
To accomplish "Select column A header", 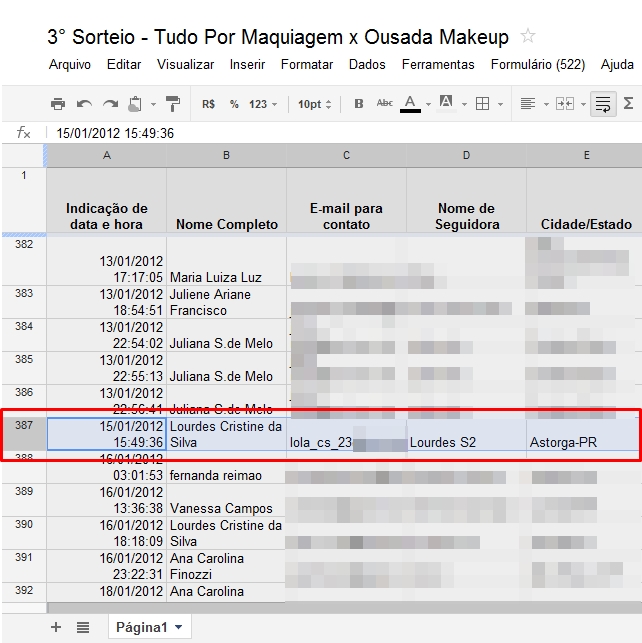I will click(107, 155).
